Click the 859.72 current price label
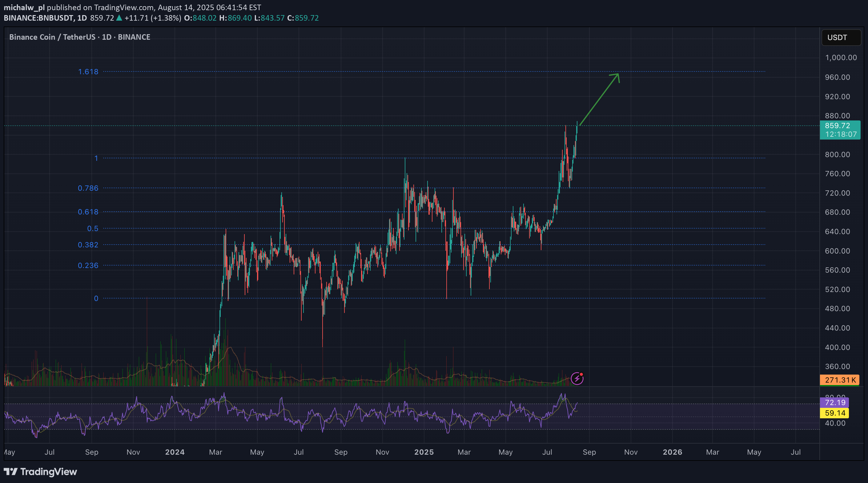Screen dimensions: 868x483 tap(840, 130)
